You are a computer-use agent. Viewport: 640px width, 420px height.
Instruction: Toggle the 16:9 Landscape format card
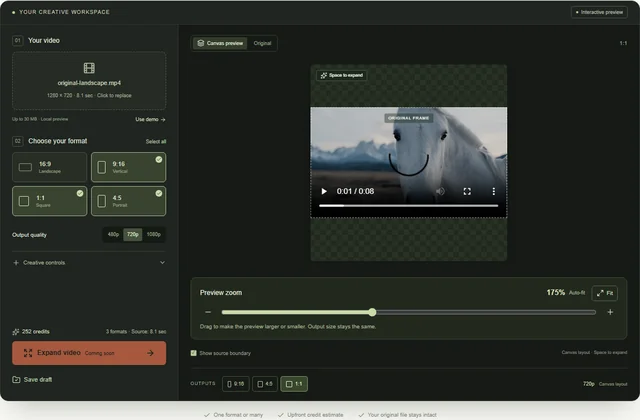tap(49, 167)
